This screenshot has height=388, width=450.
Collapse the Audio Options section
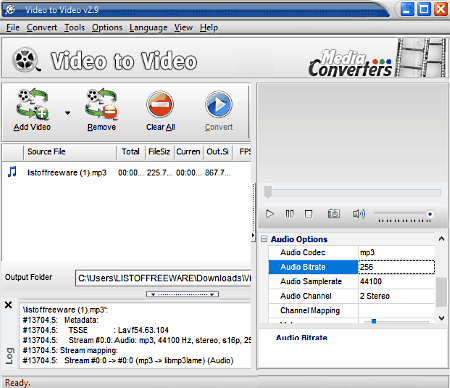tap(264, 239)
